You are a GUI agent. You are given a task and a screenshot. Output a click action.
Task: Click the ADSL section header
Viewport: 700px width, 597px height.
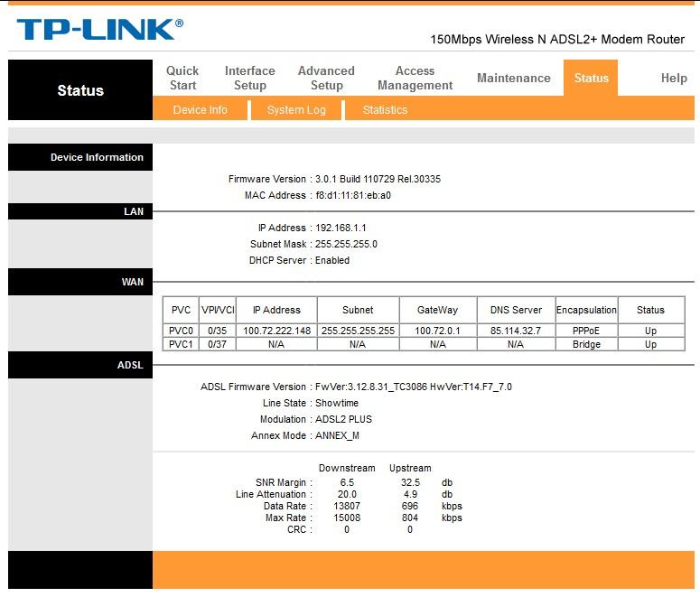pyautogui.click(x=80, y=365)
